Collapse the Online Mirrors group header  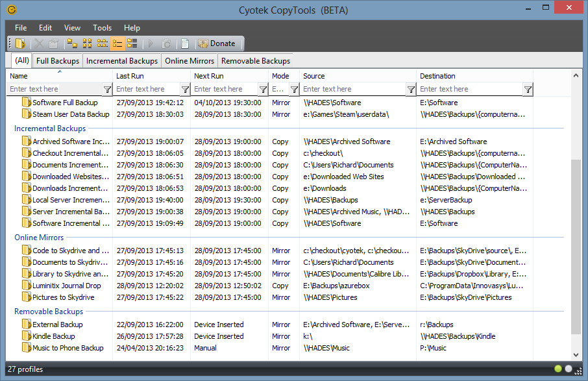pos(39,238)
